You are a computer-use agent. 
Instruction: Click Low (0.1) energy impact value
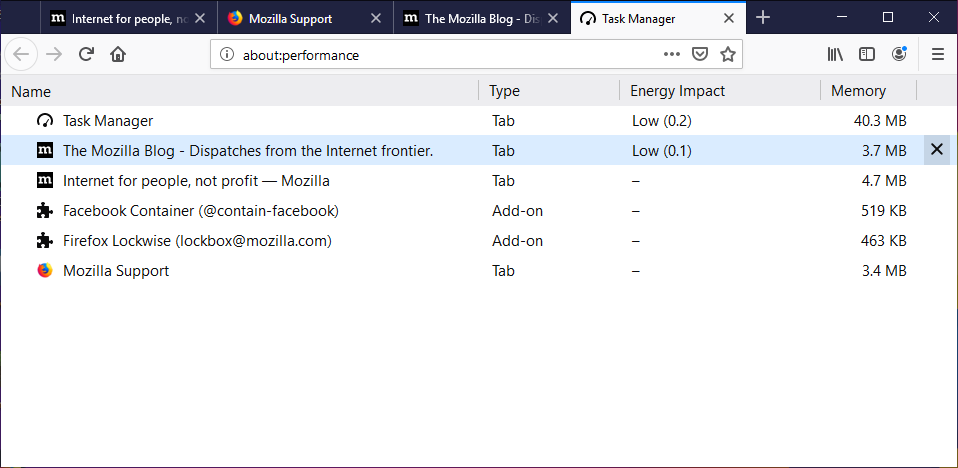(x=662, y=151)
